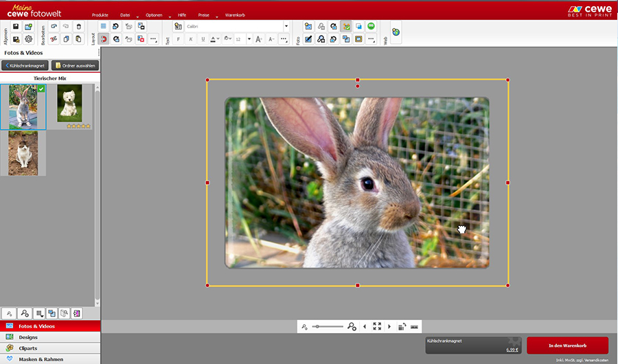Click the In den Warenkorb button

567,345
